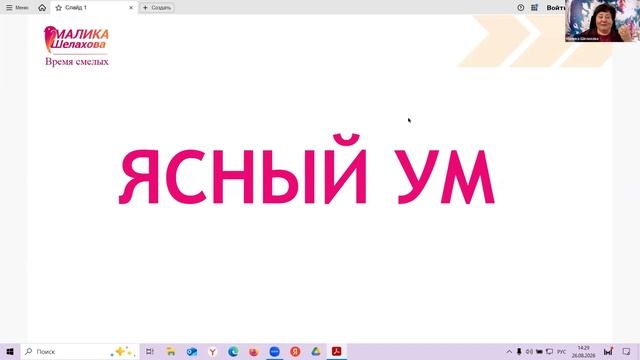The height and width of the screenshot is (360, 640).
Task: Close the Слайд 1 tab
Action: click(x=131, y=8)
